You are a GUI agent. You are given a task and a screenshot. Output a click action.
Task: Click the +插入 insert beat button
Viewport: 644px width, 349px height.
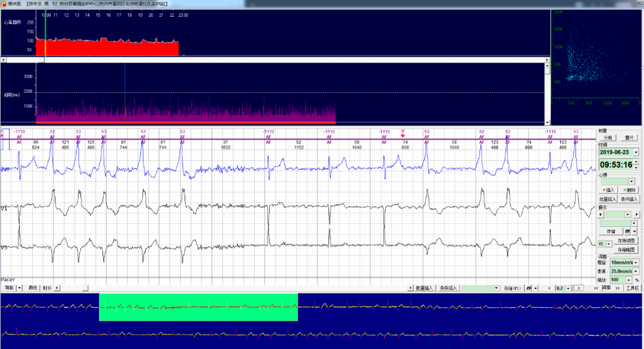point(608,190)
